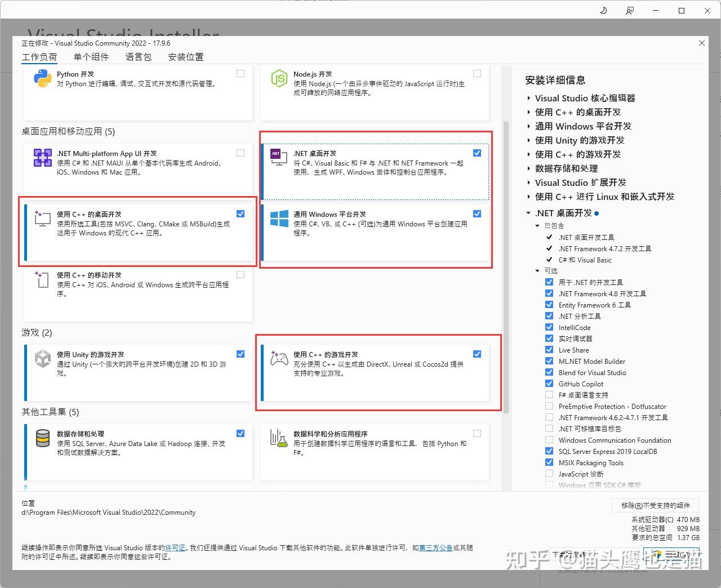Collapse the .NET 桌面开发 section in install details
Screen dimensions: 721x588
pyautogui.click(x=527, y=213)
